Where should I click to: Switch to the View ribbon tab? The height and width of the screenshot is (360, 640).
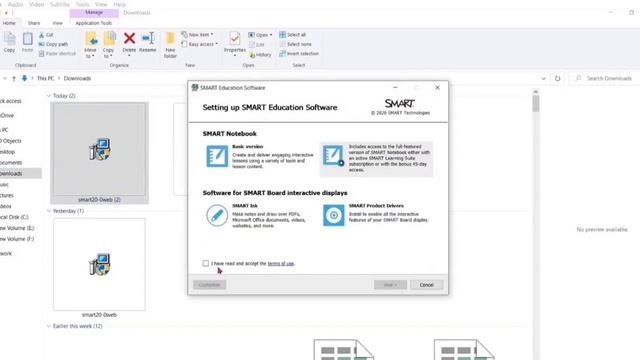pos(58,23)
